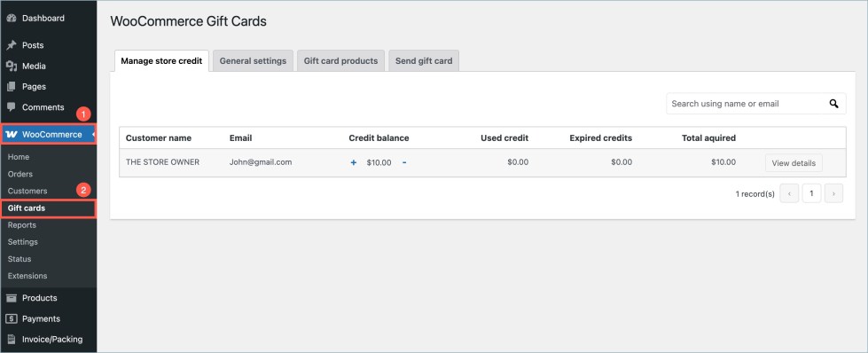Screen dimensions: 868x353
Task: Click View details for THE STORE OWNER
Action: pyautogui.click(x=794, y=163)
